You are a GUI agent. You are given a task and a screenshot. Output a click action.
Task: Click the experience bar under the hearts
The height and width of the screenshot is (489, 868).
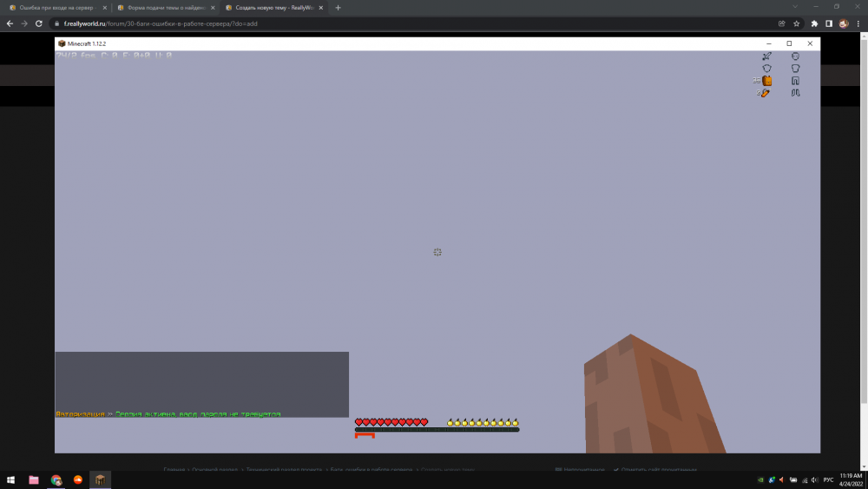[x=437, y=429]
